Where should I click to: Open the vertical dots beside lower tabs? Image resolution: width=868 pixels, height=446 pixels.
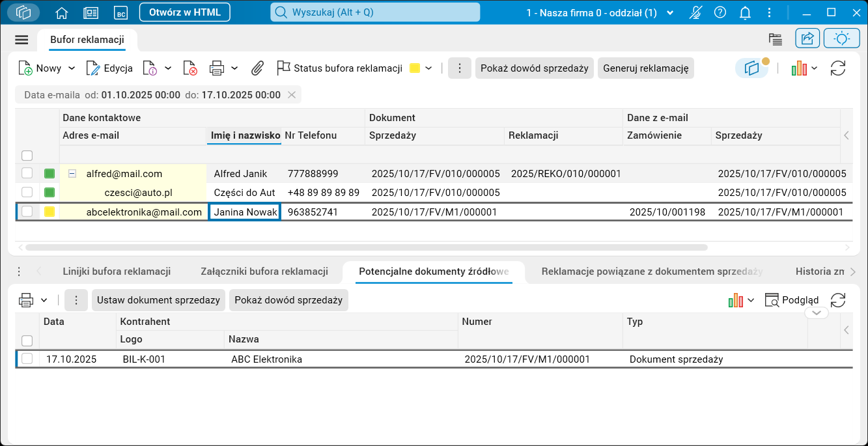19,272
